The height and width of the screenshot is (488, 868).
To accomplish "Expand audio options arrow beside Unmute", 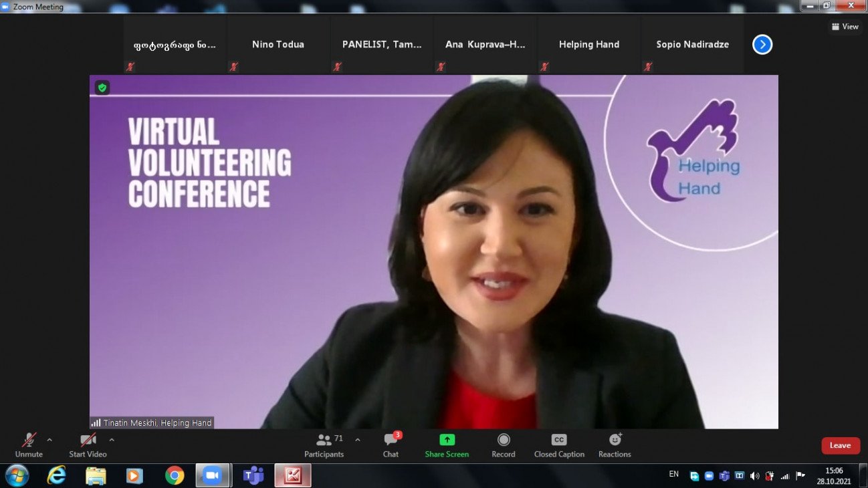I will coord(49,440).
